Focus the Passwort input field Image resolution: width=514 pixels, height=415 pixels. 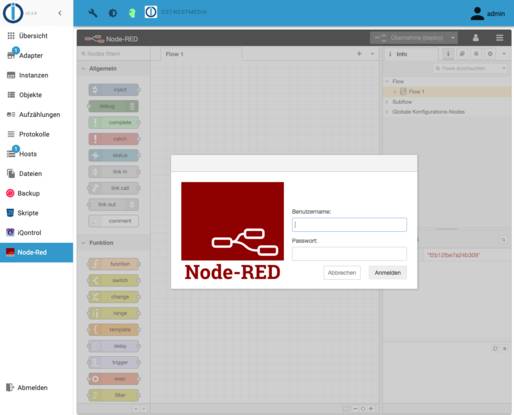[349, 254]
